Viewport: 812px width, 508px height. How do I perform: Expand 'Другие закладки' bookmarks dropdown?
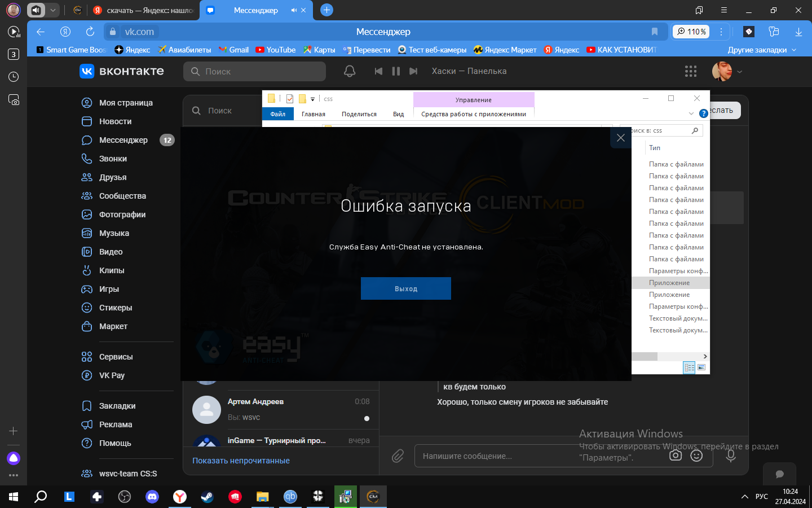coord(762,50)
